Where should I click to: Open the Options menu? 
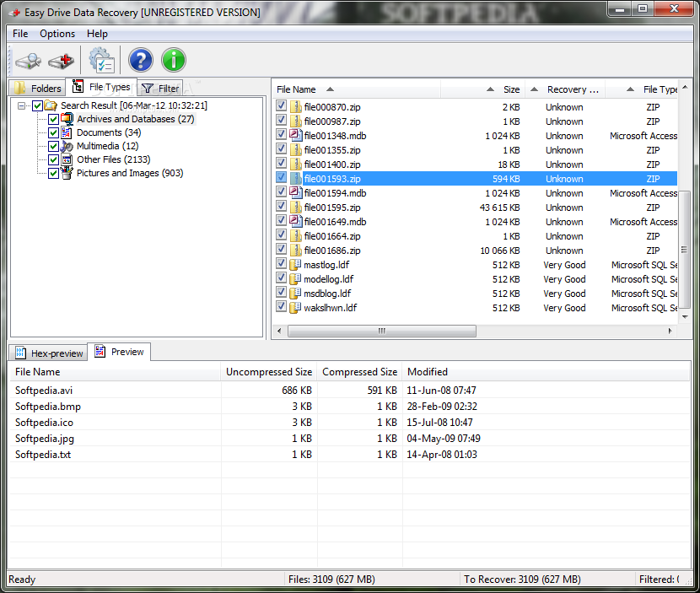(57, 34)
